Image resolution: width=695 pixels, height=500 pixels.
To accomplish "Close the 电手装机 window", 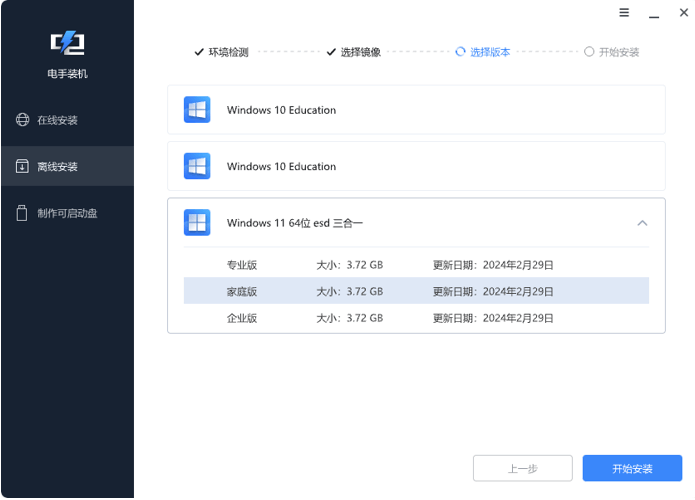I will coord(684,12).
